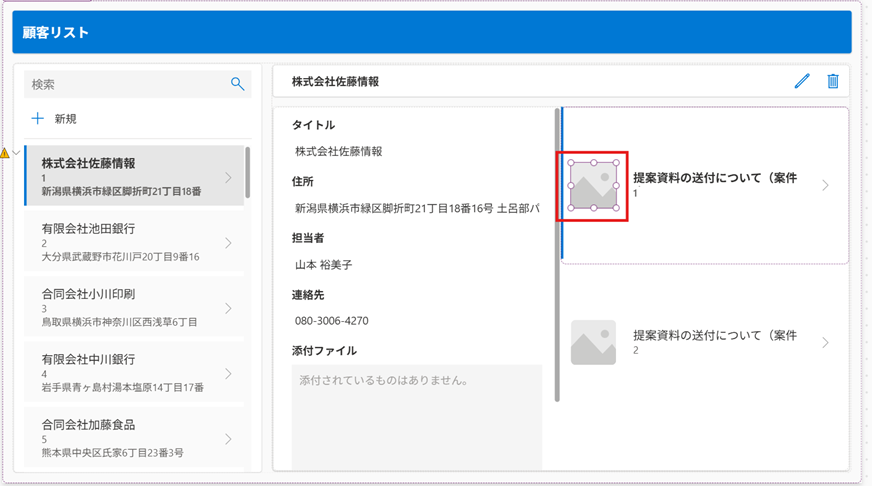This screenshot has height=486, width=872.
Task: Click chevron on first 提案資料の送付について item
Action: click(825, 185)
